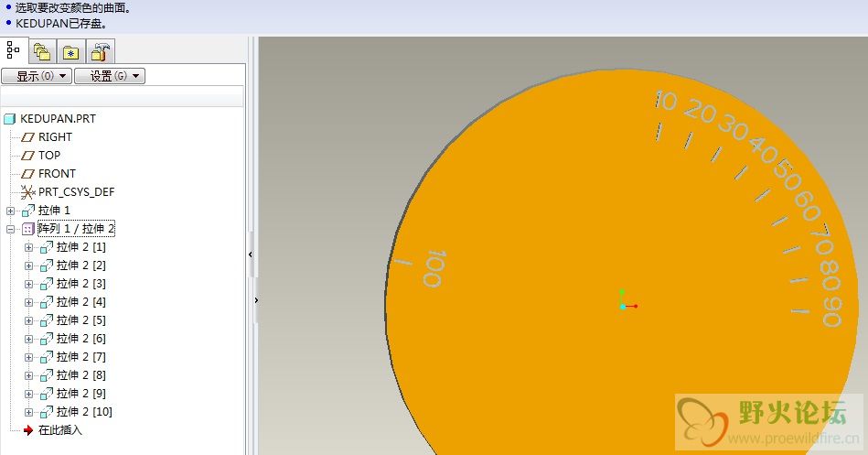Toggle the browser pane right-arrow handle

click(x=256, y=300)
